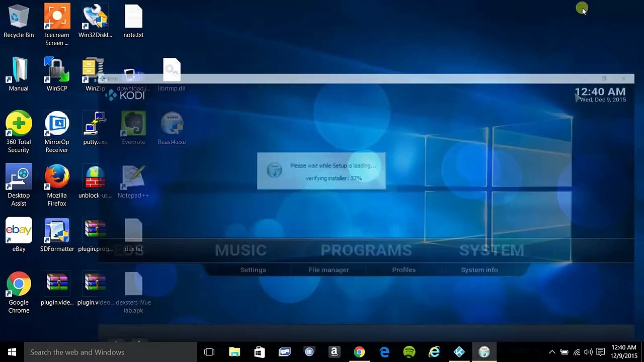The width and height of the screenshot is (644, 362).
Task: Open File manager in Kodi submenu
Action: click(x=329, y=270)
